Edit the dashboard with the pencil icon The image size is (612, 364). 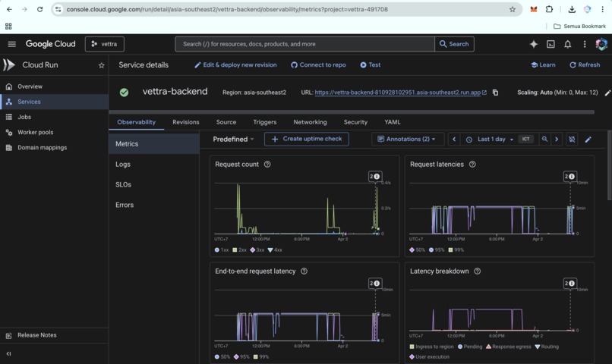[588, 139]
